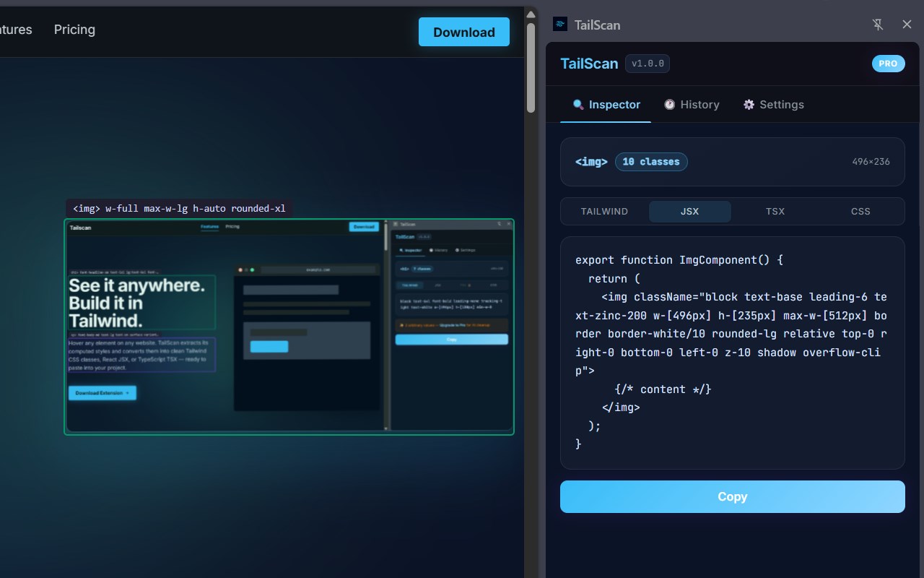Click the "<img> w-full max-w-lg" hover tooltip label

179,209
